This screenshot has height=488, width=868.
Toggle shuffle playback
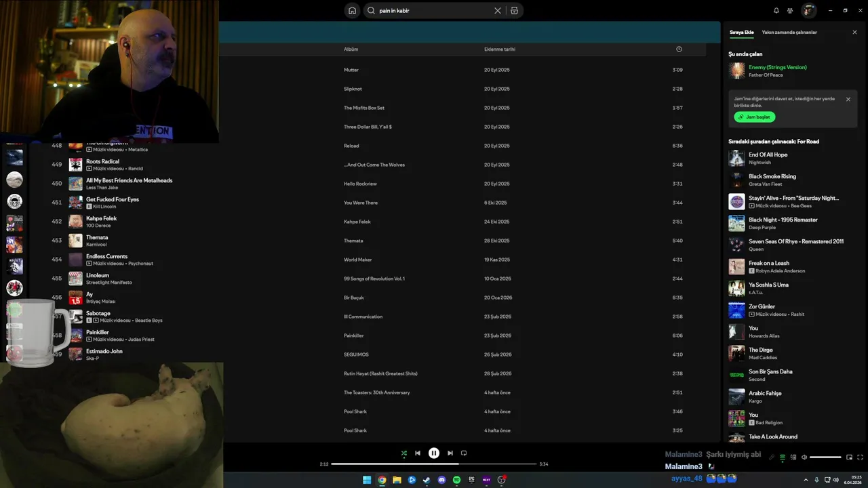pos(404,453)
